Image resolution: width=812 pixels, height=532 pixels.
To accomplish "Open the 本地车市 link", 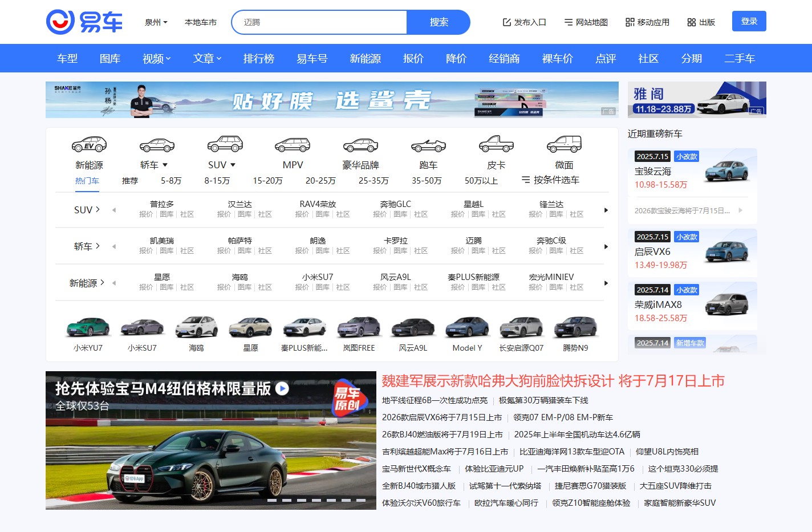I will 201,22.
